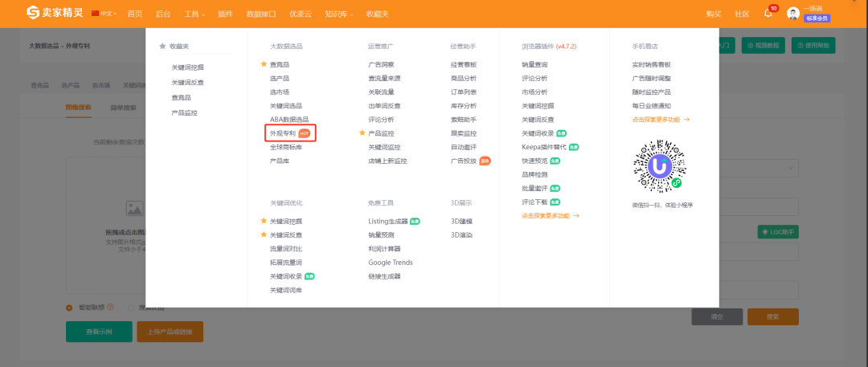Click the LOC助手 button
Image resolution: width=868 pixels, height=367 pixels.
click(x=778, y=233)
